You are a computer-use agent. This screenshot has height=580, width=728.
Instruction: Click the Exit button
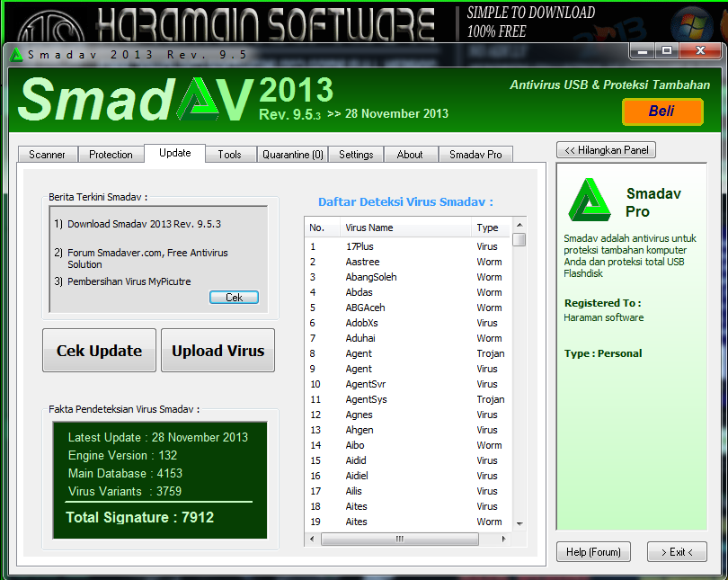pos(677,551)
